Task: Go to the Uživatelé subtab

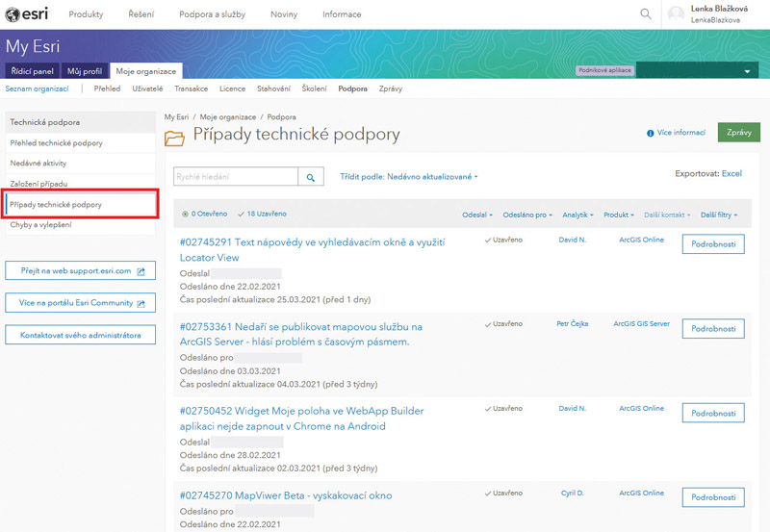Action: click(x=147, y=89)
